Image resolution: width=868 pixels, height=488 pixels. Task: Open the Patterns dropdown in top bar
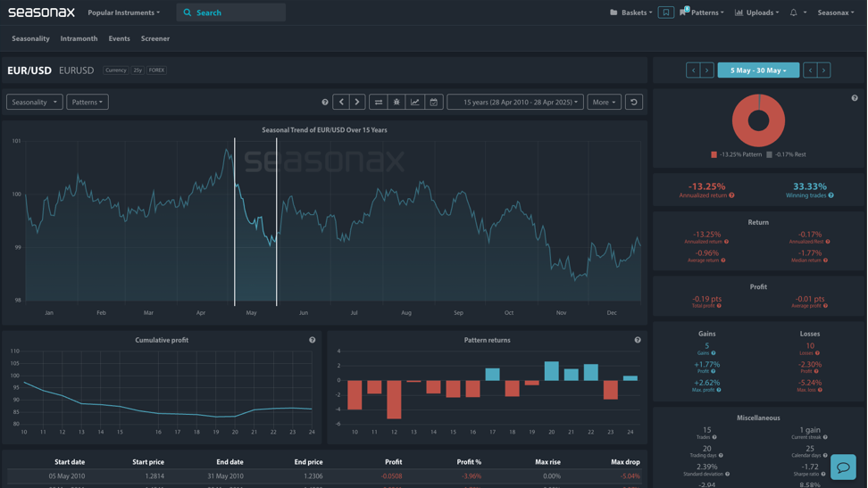(702, 12)
